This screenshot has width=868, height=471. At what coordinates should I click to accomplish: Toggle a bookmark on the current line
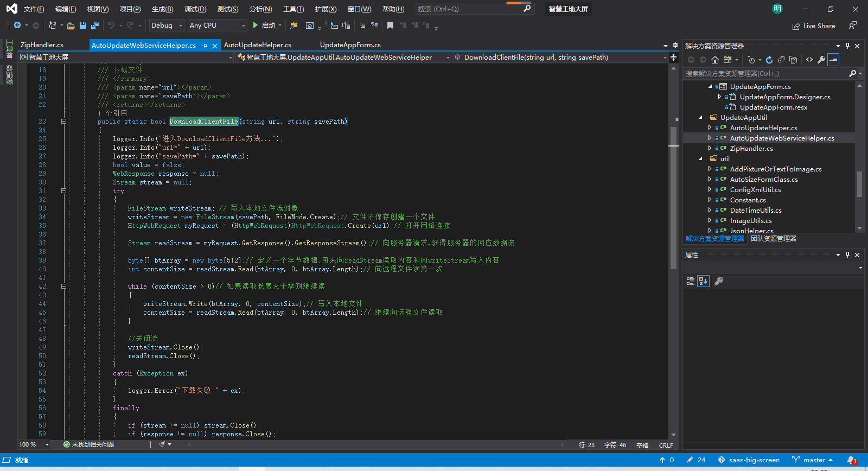(390, 26)
